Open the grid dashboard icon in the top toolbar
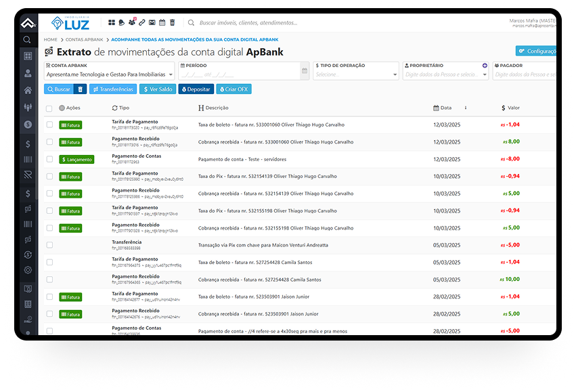 tap(112, 22)
